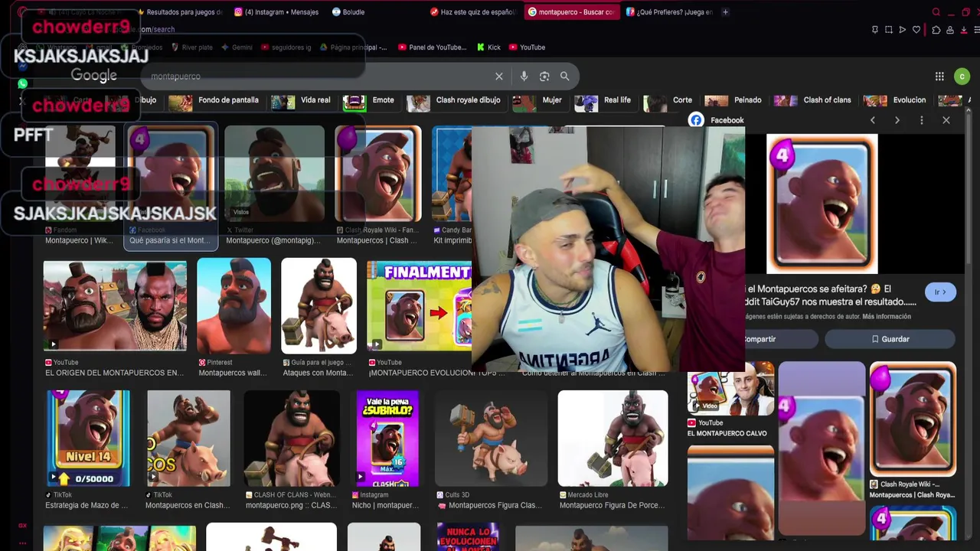This screenshot has width=980, height=551.
Task: Open the extensions cube icon in the browser toolbar
Action: [x=936, y=30]
